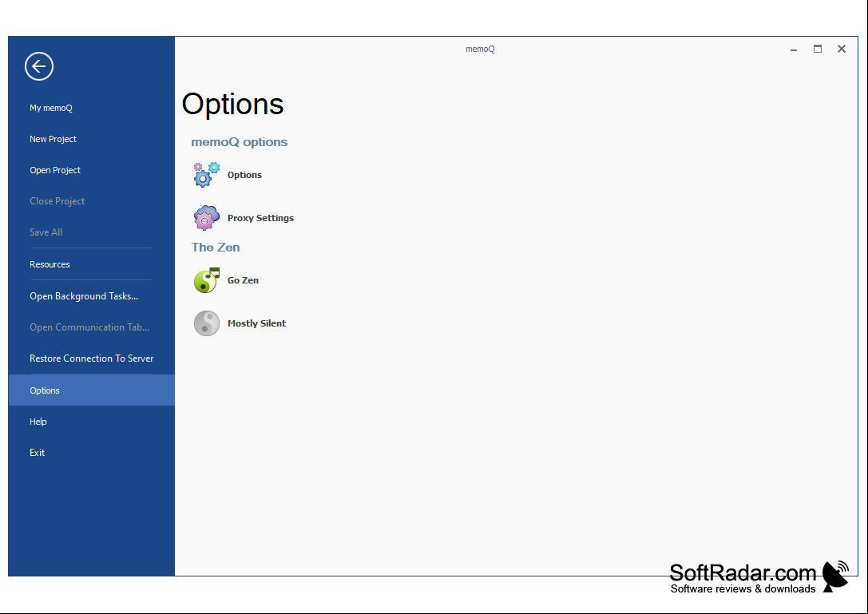Select the grey Mostly Silent yin-yang icon
This screenshot has height=614, width=868.
pyautogui.click(x=207, y=323)
